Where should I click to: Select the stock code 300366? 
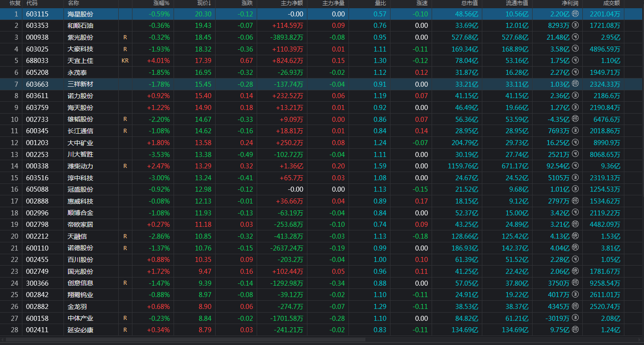37,283
